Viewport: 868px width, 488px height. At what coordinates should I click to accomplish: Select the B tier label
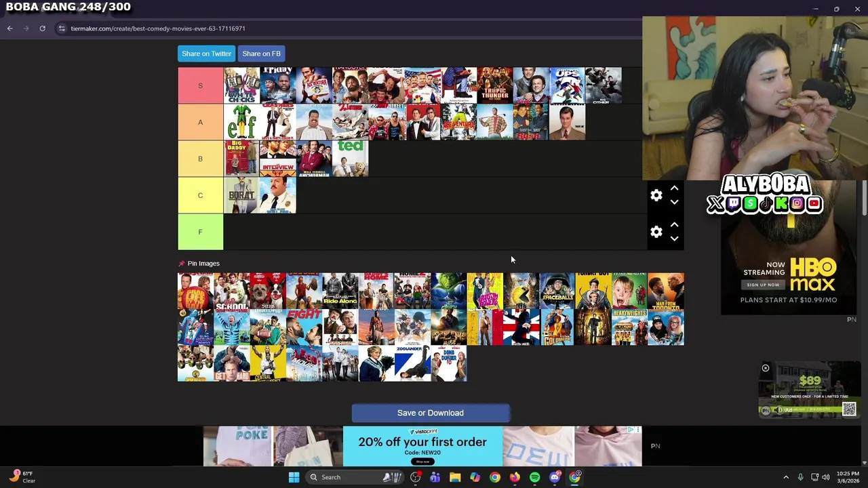(x=200, y=159)
